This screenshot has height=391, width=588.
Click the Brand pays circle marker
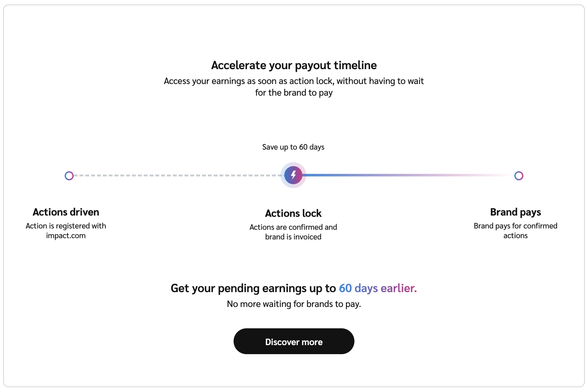(519, 176)
